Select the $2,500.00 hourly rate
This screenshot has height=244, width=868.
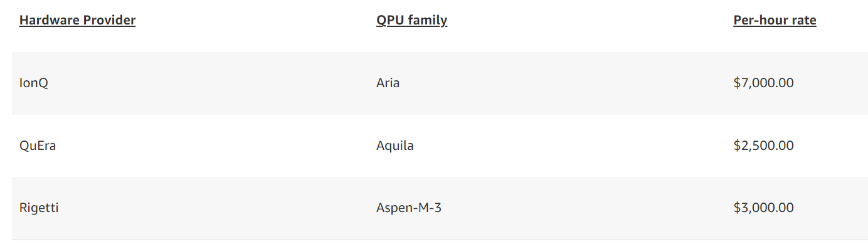pos(763,146)
